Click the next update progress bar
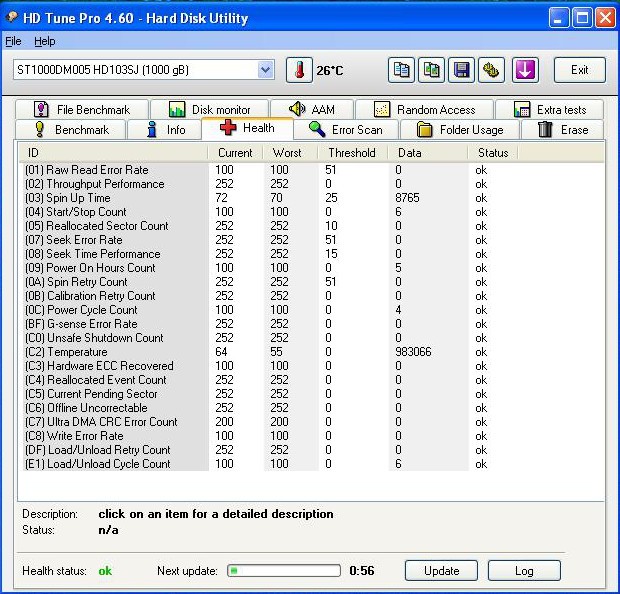This screenshot has height=594, width=620. 284,571
